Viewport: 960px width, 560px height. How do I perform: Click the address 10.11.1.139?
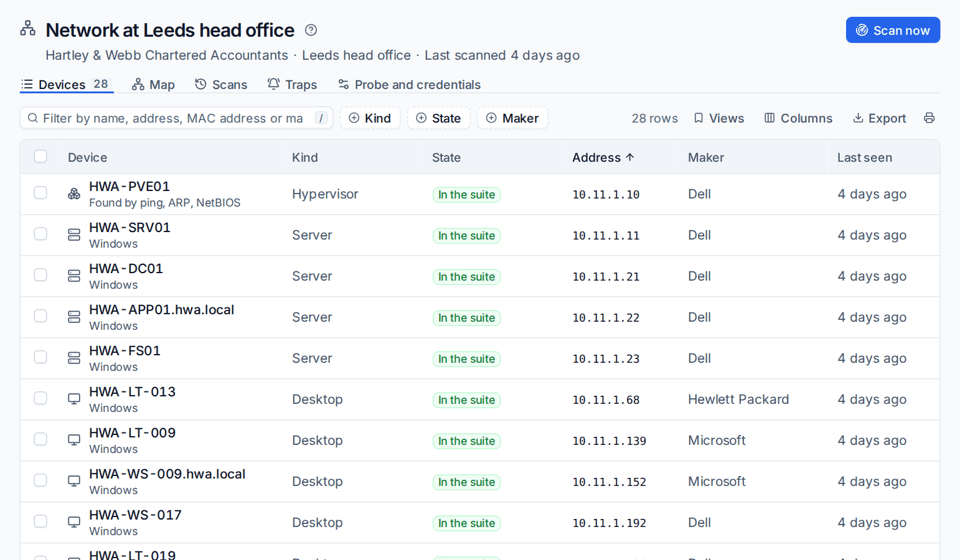click(x=609, y=441)
